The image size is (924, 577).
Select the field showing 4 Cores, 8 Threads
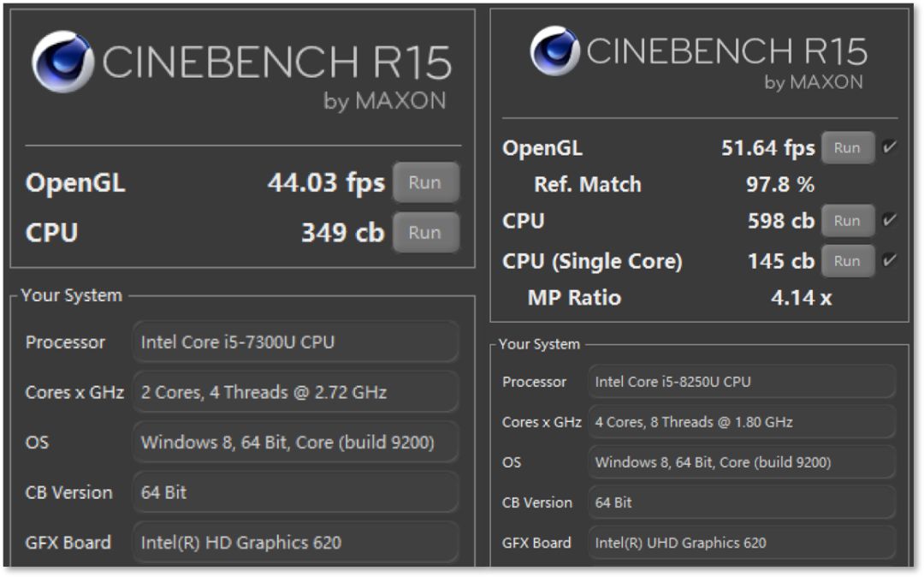click(x=742, y=422)
